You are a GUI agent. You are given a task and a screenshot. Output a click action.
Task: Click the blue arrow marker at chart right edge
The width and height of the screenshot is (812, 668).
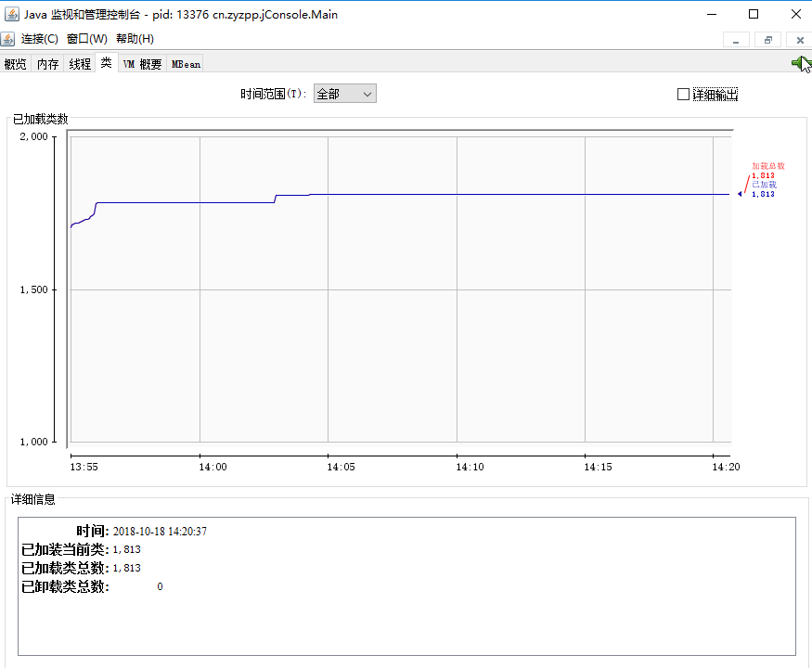[x=738, y=192]
